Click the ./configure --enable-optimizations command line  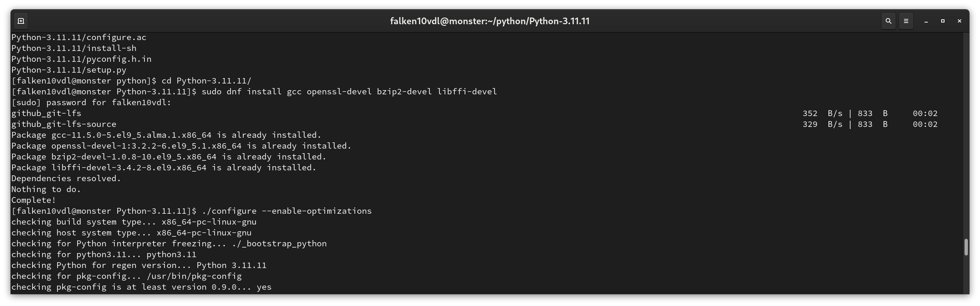192,211
